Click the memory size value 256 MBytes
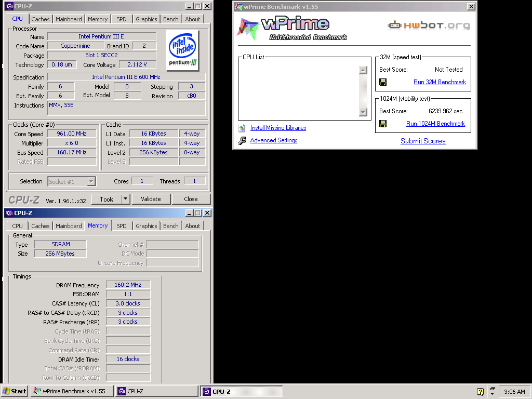The width and height of the screenshot is (532, 399). click(60, 254)
